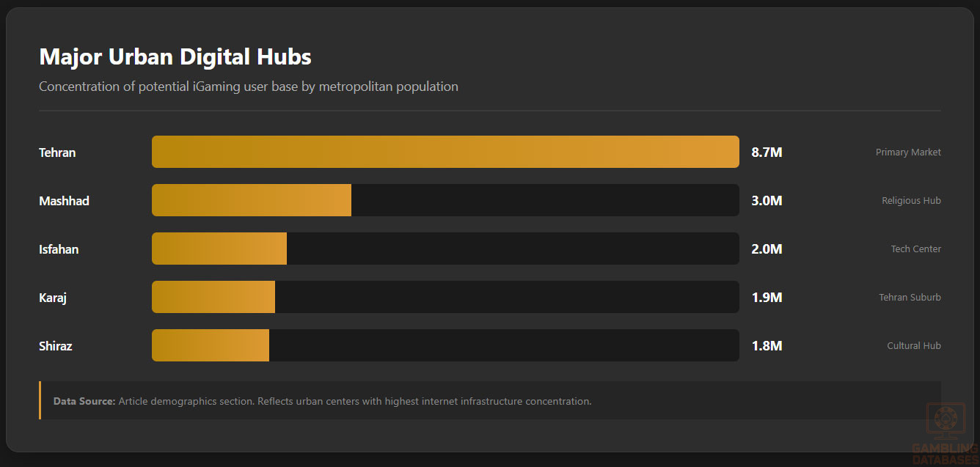Click the Cultural Hub tag
This screenshot has width=980, height=467.
pos(913,346)
